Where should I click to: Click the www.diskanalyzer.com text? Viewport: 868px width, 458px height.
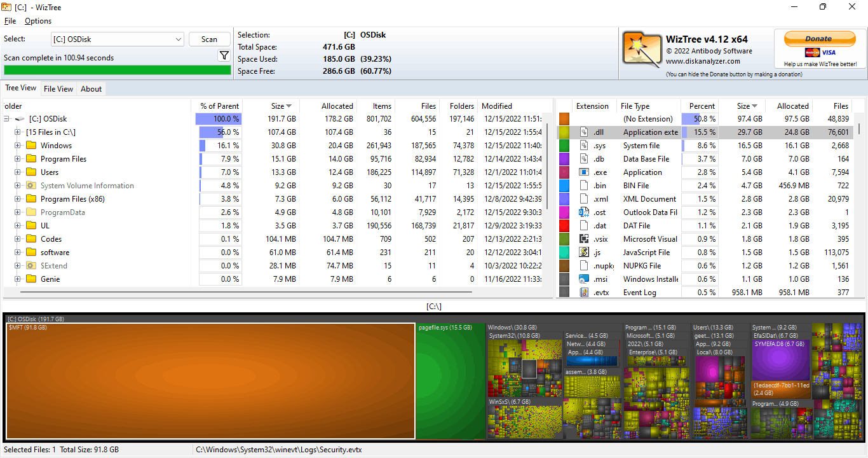(703, 61)
